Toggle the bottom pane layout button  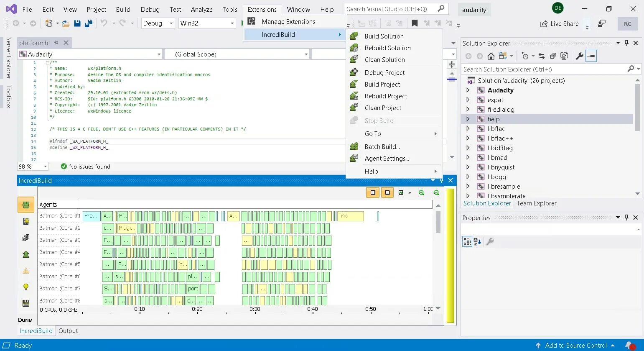[x=387, y=192]
